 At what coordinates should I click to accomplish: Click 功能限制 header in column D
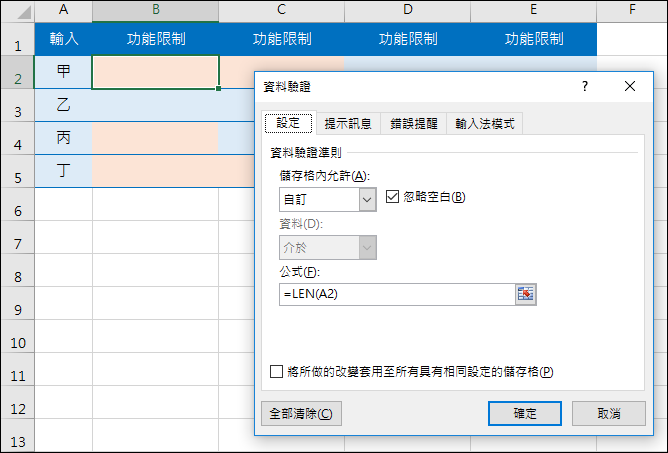tap(408, 39)
